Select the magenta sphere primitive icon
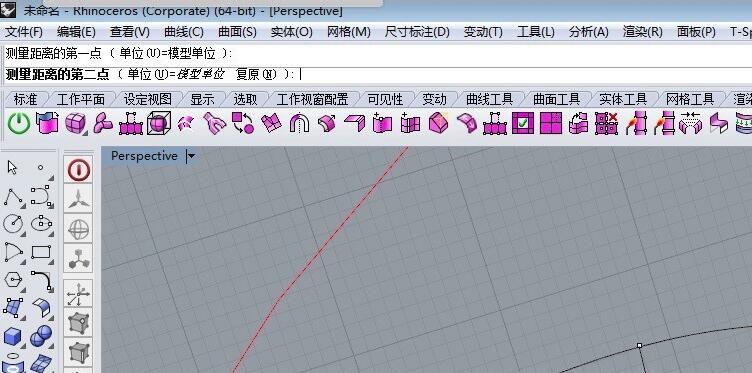 75,124
